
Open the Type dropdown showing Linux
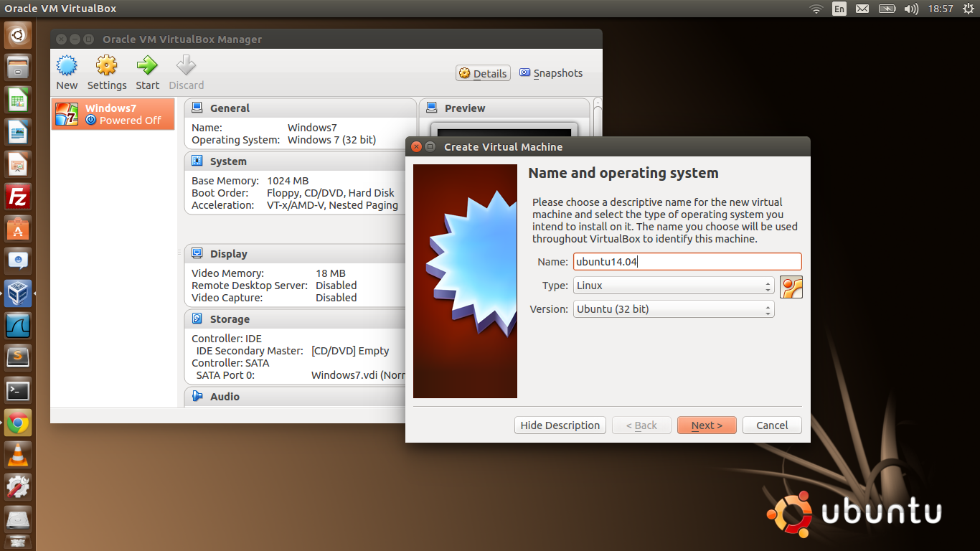[x=672, y=286]
